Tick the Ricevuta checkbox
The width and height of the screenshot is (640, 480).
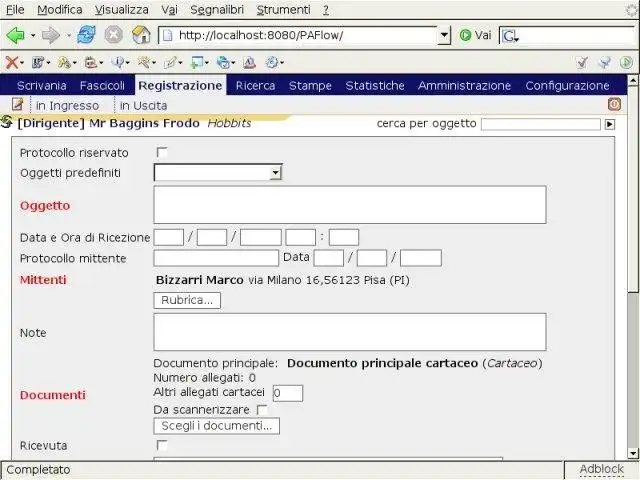point(162,445)
